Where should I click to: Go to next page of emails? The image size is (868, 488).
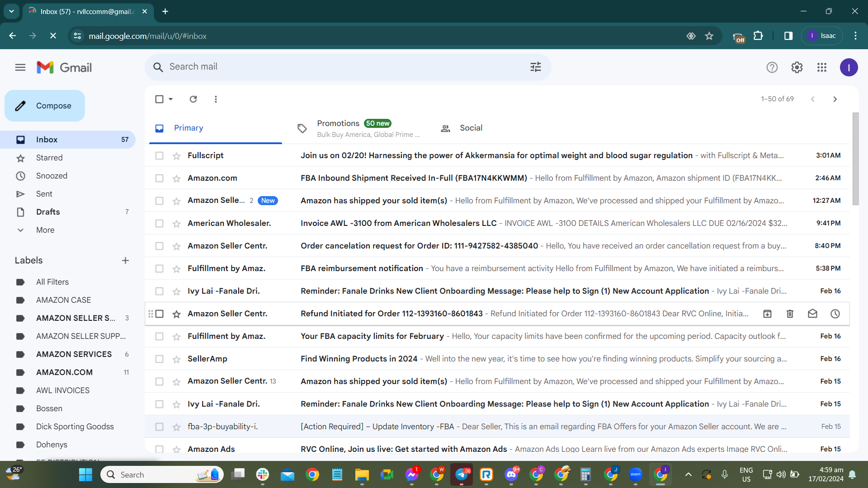click(835, 99)
